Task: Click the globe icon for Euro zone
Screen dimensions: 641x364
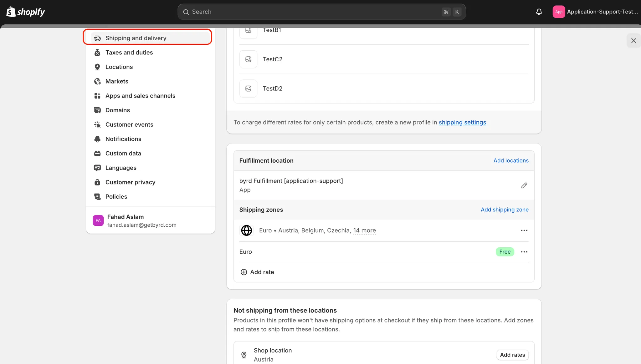Action: pyautogui.click(x=246, y=230)
